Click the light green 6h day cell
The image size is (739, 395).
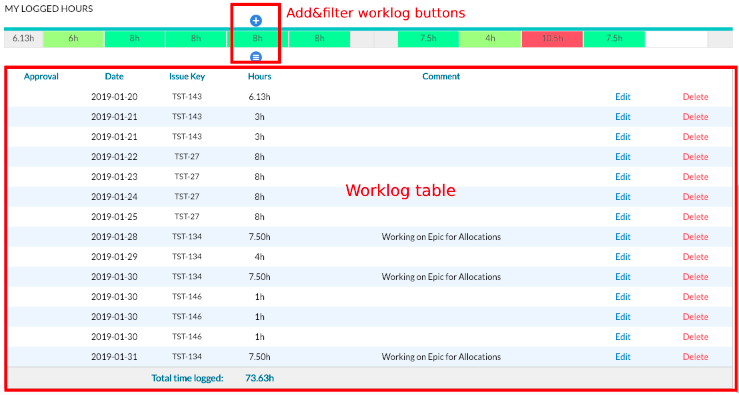pyautogui.click(x=73, y=39)
